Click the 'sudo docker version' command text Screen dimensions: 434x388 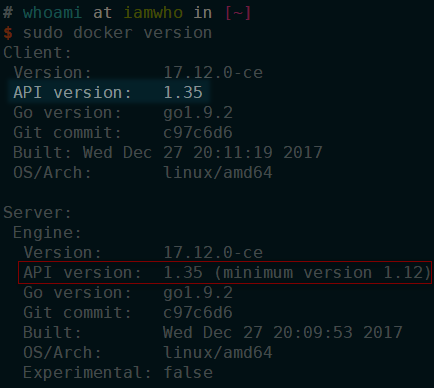pyautogui.click(x=117, y=33)
